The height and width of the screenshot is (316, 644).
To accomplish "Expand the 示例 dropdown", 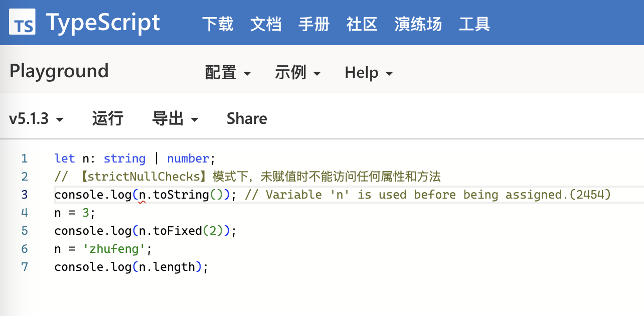I will point(298,73).
